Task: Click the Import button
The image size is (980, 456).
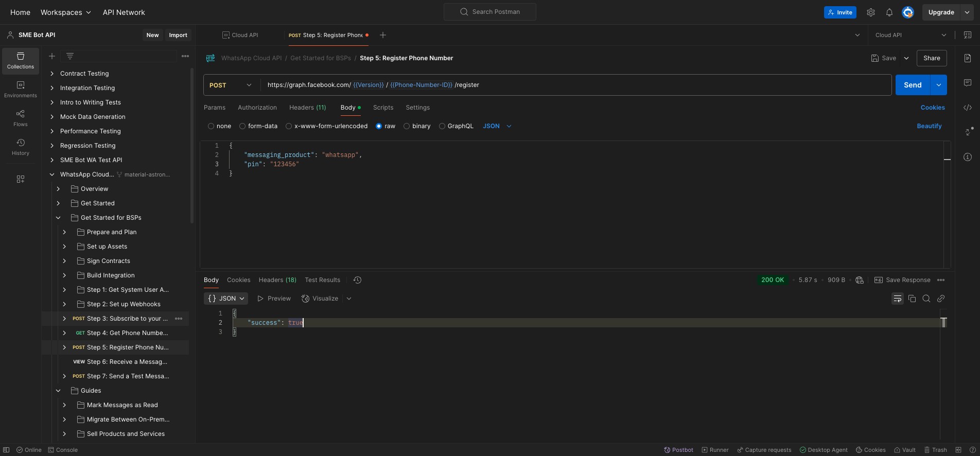Action: [x=178, y=35]
